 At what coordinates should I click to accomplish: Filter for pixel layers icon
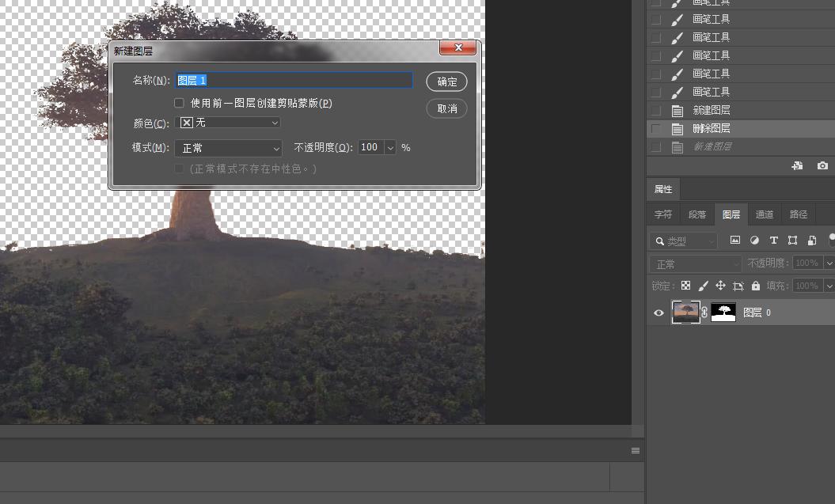point(735,240)
